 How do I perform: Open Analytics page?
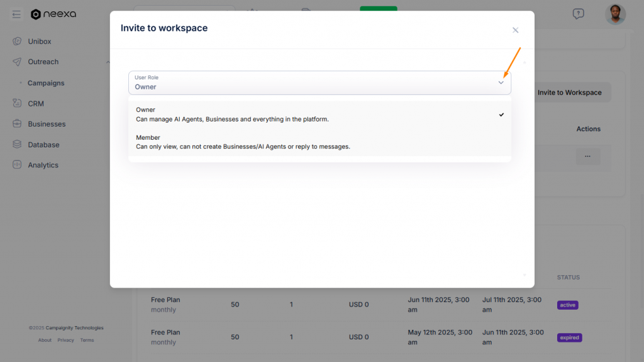click(43, 165)
